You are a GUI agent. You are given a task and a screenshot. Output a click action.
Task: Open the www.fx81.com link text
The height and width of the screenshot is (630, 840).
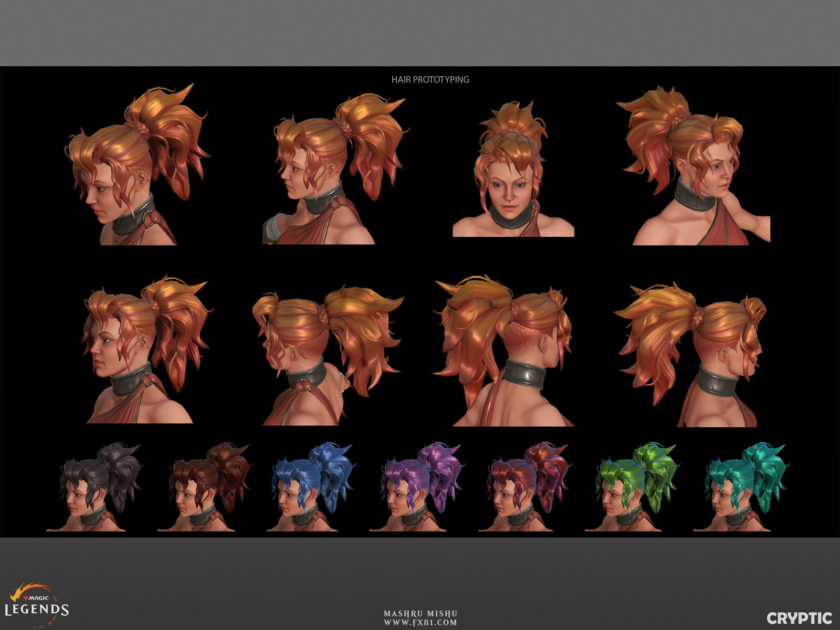tap(420, 623)
